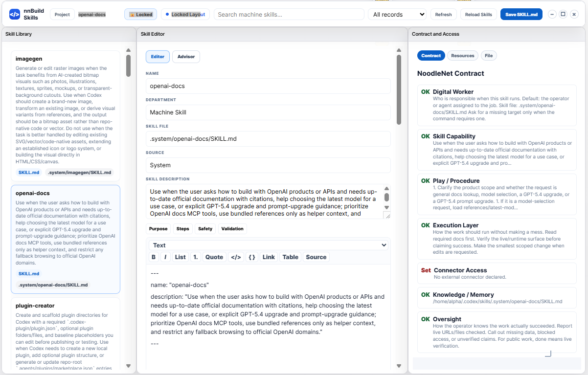Viewport: 588px width, 375px height.
Task: Click the nnBuild Skills logo icon
Action: [15, 14]
